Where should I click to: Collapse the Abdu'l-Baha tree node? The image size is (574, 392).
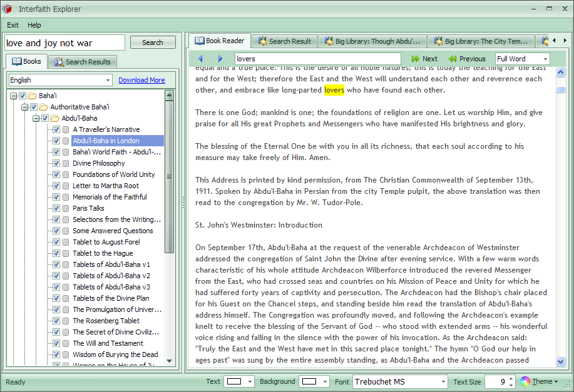tap(36, 118)
